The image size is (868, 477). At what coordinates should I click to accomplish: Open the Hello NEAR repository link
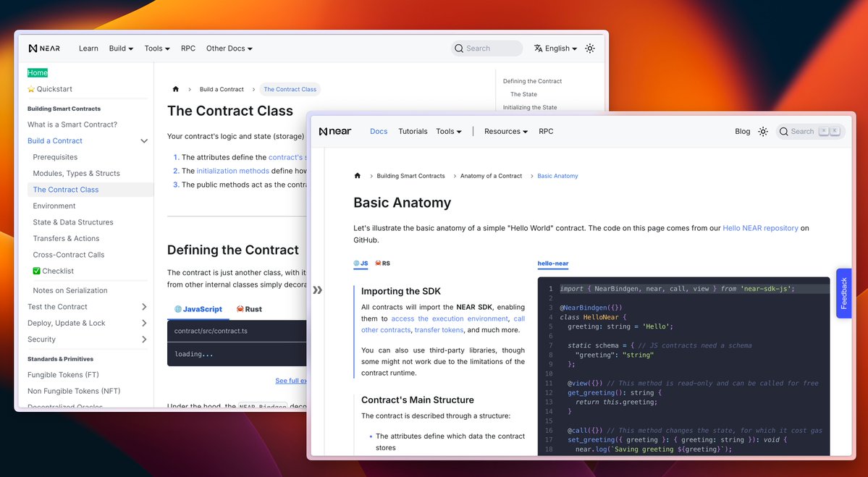[759, 227]
